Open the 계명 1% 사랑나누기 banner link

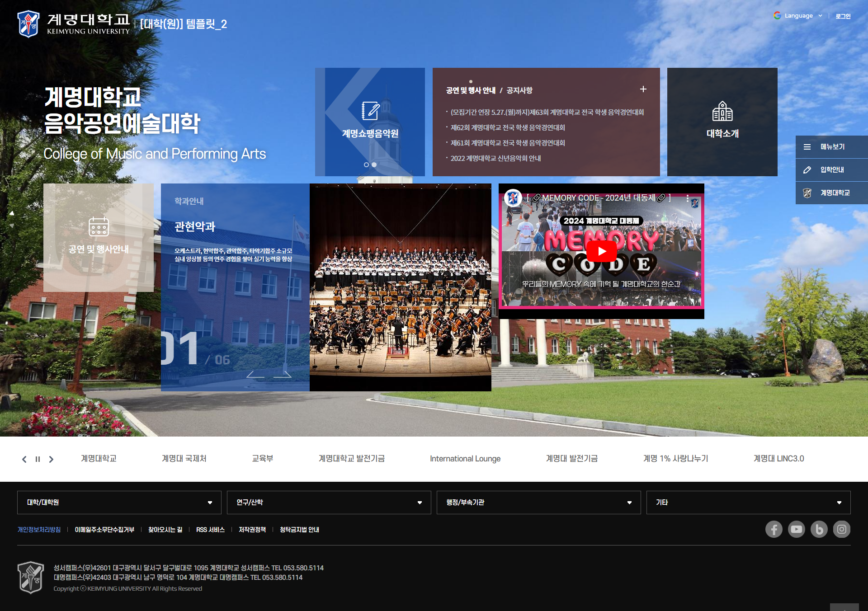(675, 459)
